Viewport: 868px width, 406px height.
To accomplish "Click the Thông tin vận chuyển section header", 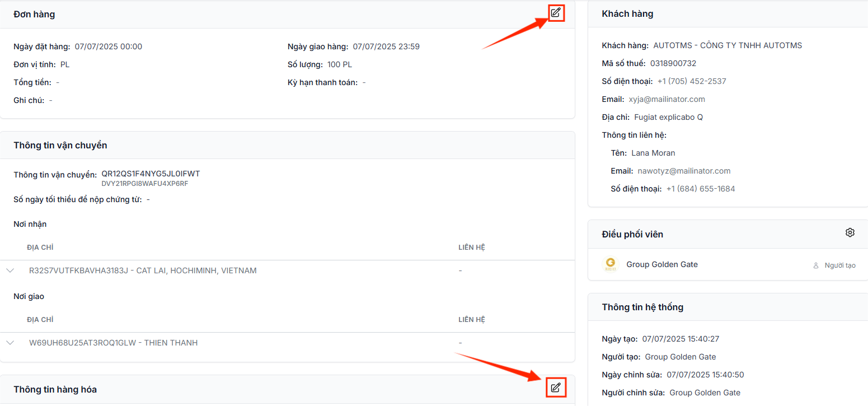I will [60, 145].
